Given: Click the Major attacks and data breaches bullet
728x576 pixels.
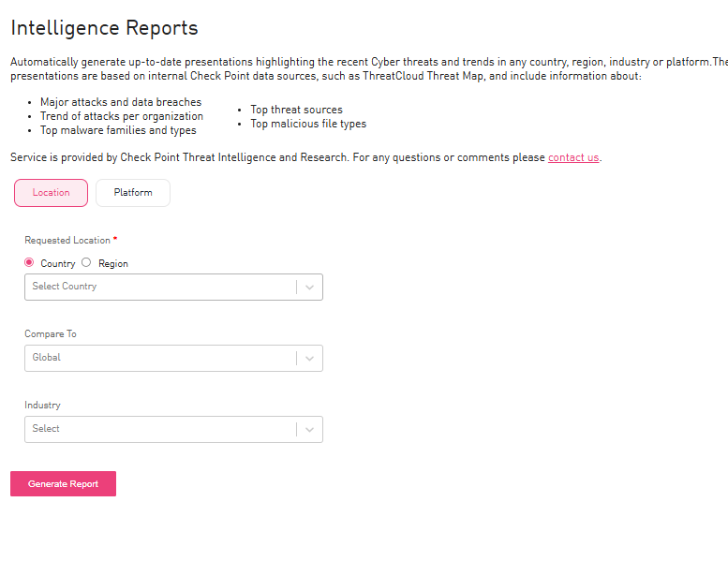Looking at the screenshot, I should point(121,102).
